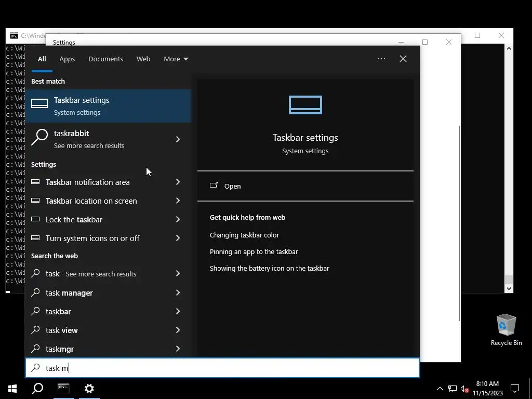
Task: Open 'Pinning an app to the taskbar' link
Action: [x=254, y=252]
